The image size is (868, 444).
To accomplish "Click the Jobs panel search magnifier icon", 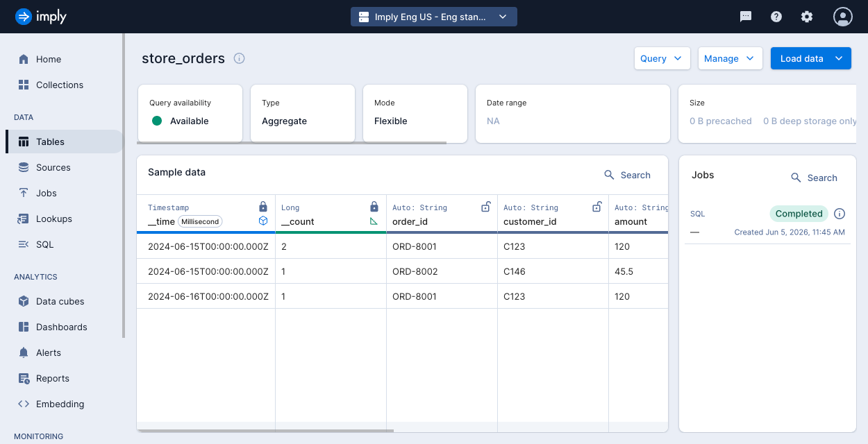I will coord(796,178).
